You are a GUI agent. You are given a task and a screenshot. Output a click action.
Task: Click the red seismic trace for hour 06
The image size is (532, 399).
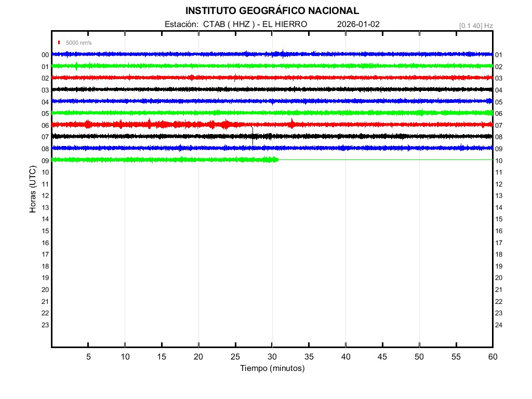156,125
